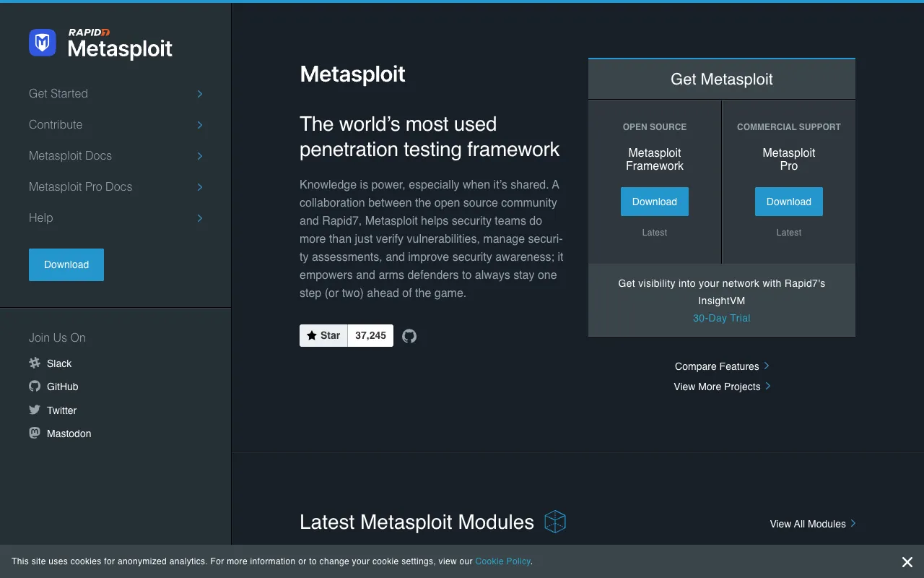Open Compare Features
The width and height of the screenshot is (924, 578).
click(717, 366)
